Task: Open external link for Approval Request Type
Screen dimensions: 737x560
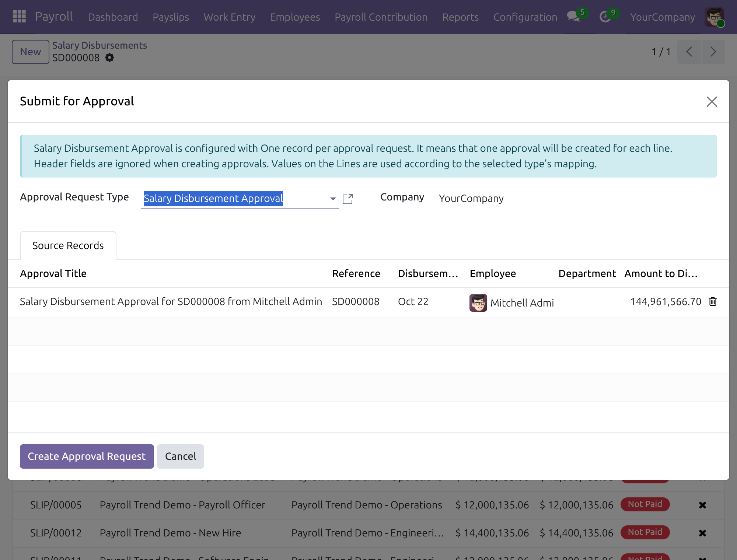Action: click(x=348, y=199)
